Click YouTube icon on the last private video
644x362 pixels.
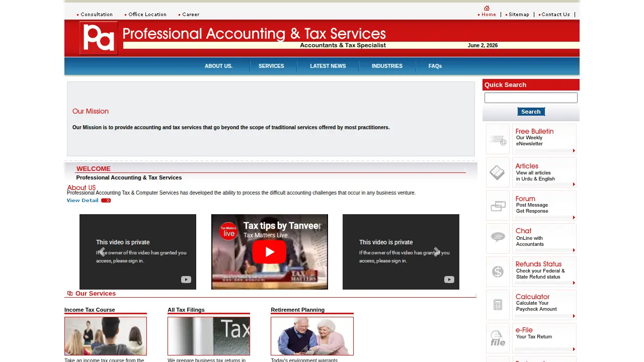pyautogui.click(x=449, y=280)
